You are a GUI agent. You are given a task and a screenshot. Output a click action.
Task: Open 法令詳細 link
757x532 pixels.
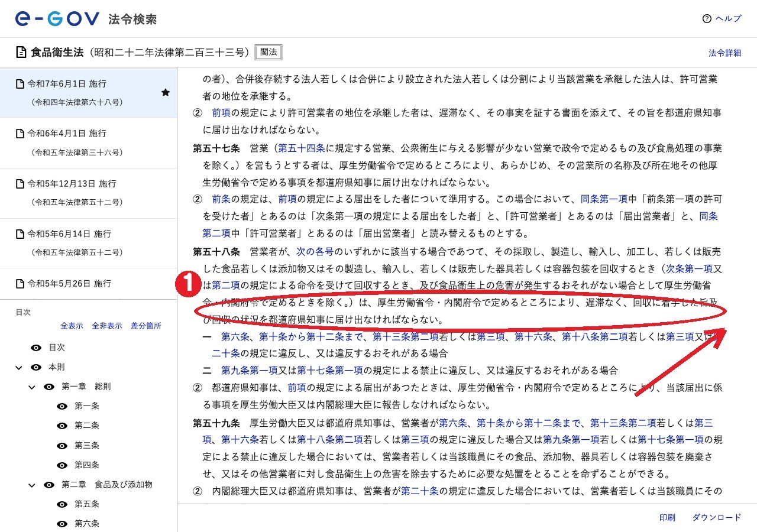click(724, 53)
